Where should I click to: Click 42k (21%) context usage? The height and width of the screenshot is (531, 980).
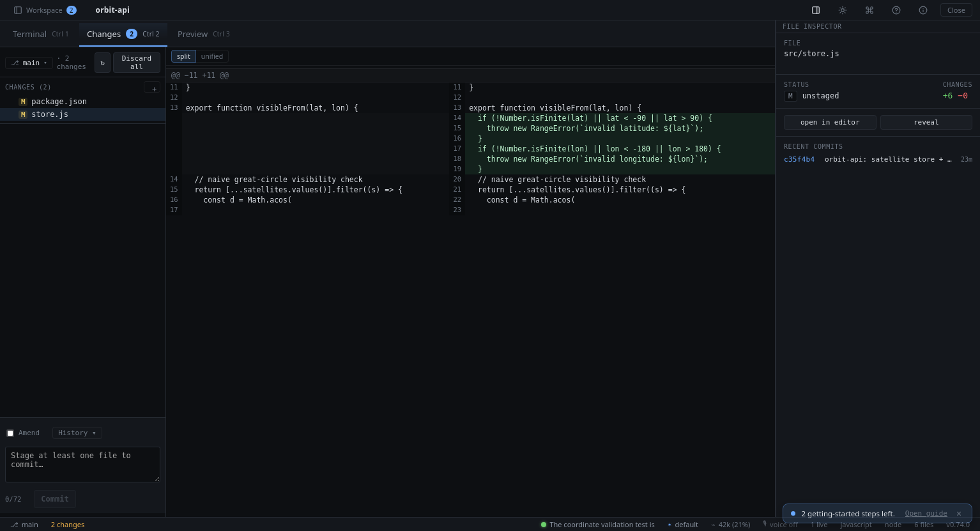click(x=731, y=525)
